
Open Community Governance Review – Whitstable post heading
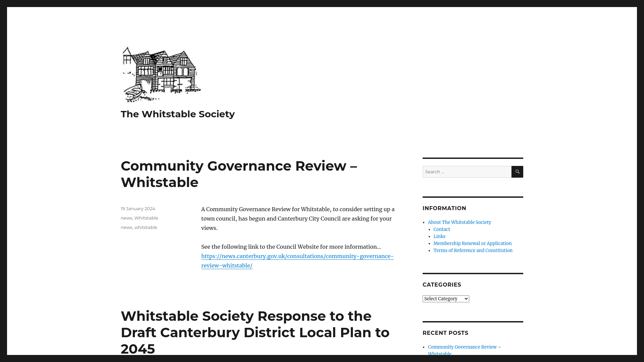(239, 174)
